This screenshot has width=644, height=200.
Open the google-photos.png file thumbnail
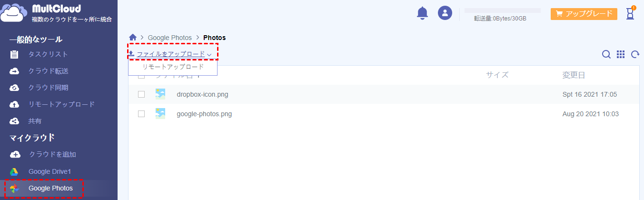coord(160,114)
